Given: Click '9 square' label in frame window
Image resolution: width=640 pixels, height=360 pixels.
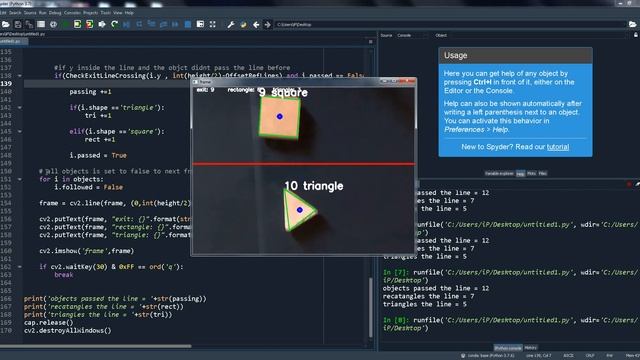Looking at the screenshot, I should click(283, 93).
